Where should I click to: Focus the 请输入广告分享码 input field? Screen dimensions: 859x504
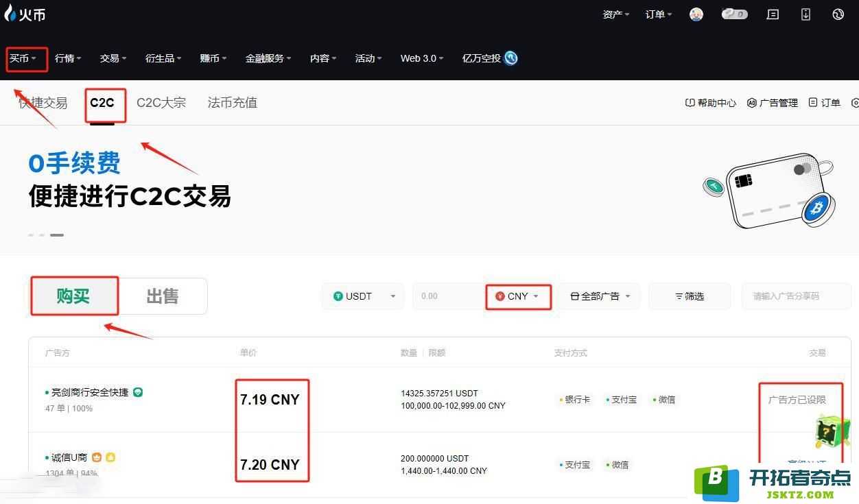pyautogui.click(x=797, y=296)
